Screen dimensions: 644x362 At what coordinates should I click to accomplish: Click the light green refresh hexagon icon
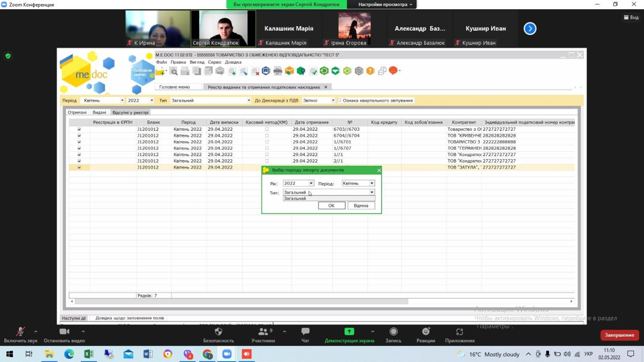point(347,71)
